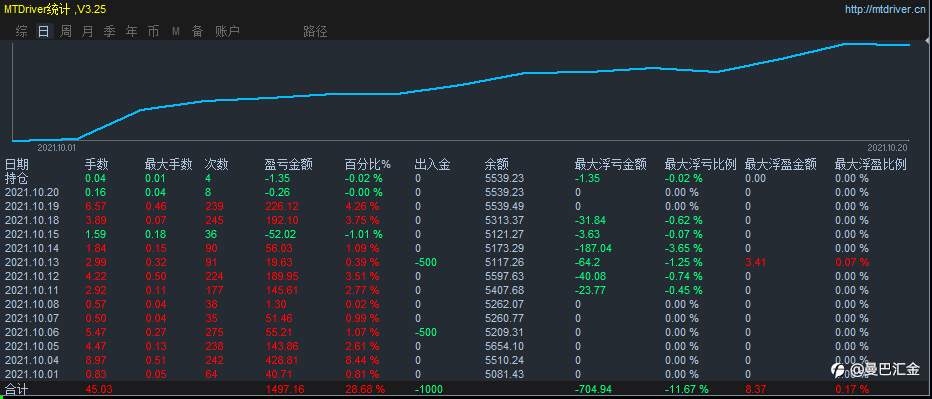Select the M tab
Viewport: 932px width, 399px height.
(x=176, y=32)
